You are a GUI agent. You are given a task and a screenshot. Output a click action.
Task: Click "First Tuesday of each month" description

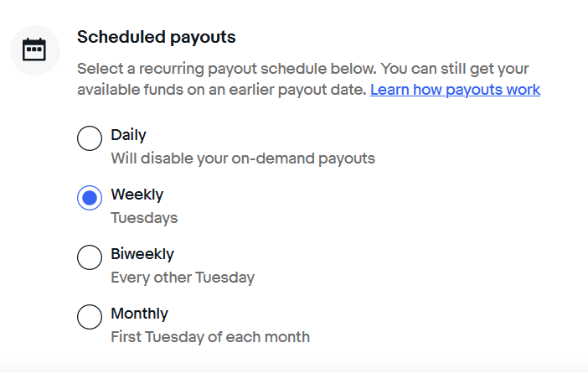210,337
